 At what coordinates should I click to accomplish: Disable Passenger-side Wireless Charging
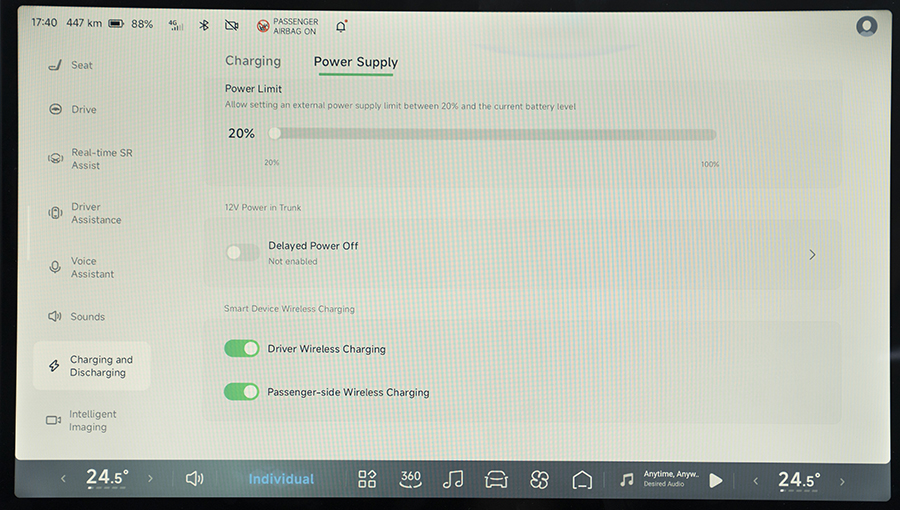242,391
